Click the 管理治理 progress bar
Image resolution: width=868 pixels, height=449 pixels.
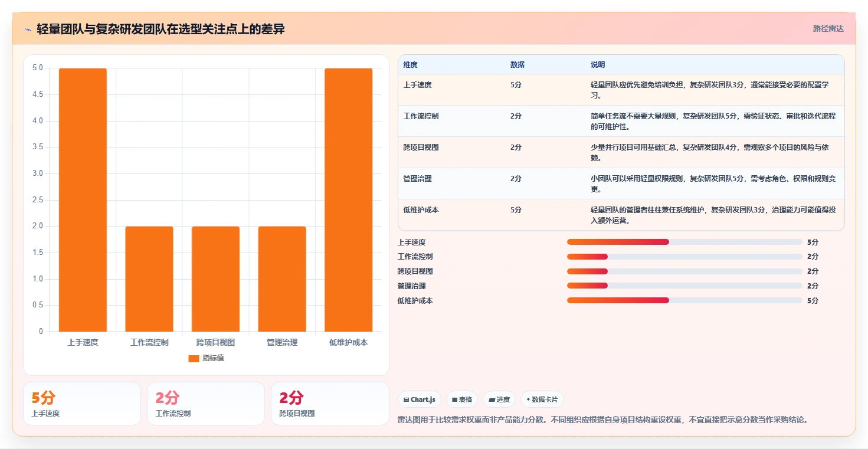[x=684, y=286]
